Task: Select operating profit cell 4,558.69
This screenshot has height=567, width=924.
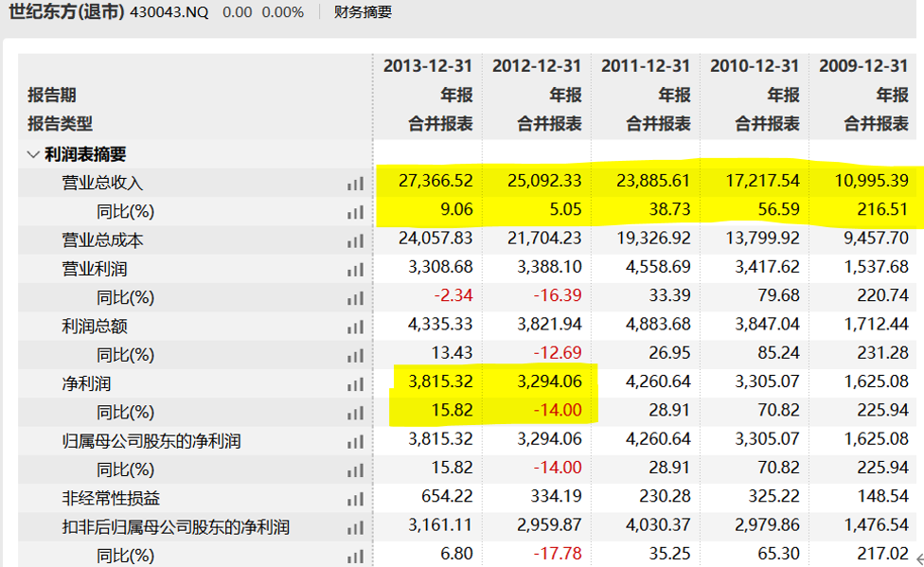Action: (x=658, y=266)
